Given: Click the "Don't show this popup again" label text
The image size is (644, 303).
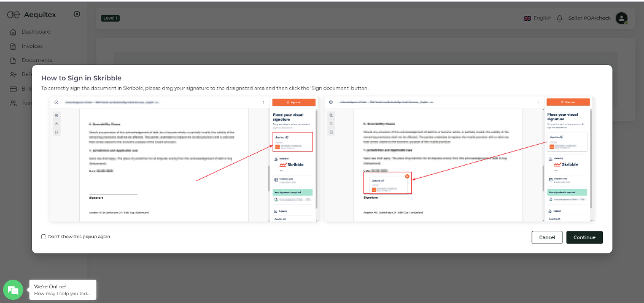Looking at the screenshot, I should coord(79,237).
